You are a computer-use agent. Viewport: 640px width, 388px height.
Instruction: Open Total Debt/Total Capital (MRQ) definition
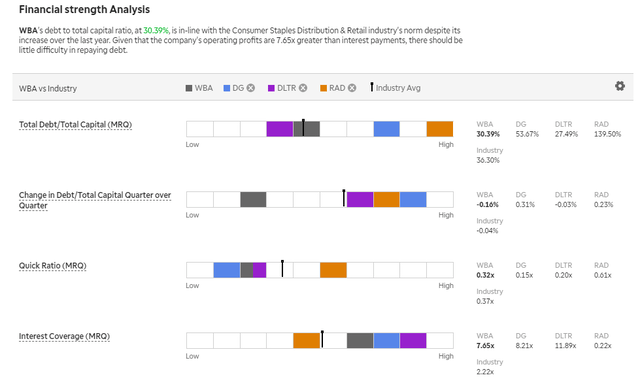pyautogui.click(x=76, y=125)
